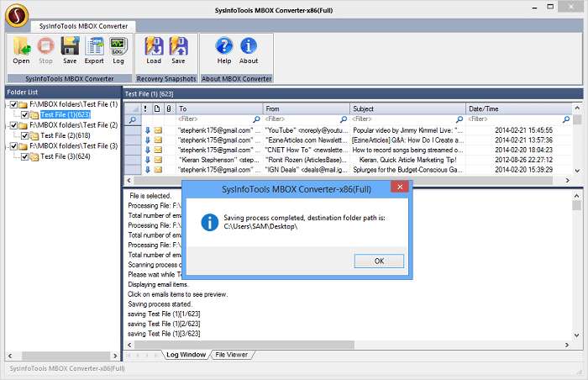
Task: Select 'Splurges for the Budget-Conscious' email
Action: 407,170
